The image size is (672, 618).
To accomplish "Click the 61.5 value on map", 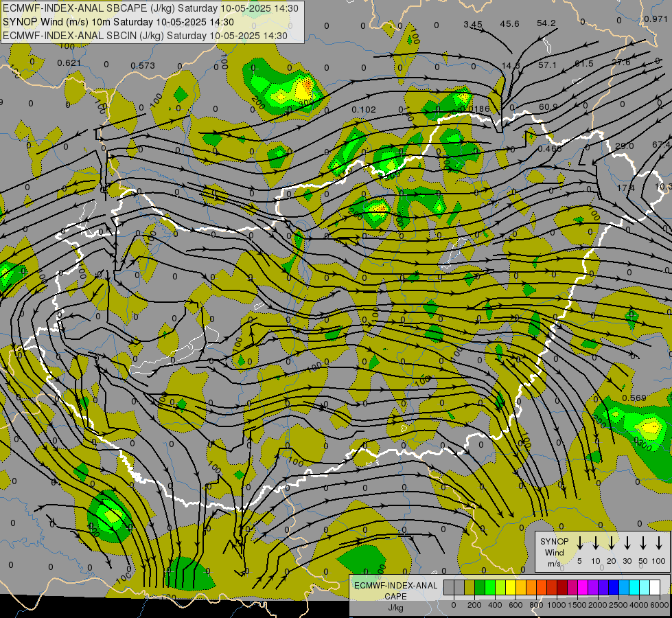I will pyautogui.click(x=583, y=63).
